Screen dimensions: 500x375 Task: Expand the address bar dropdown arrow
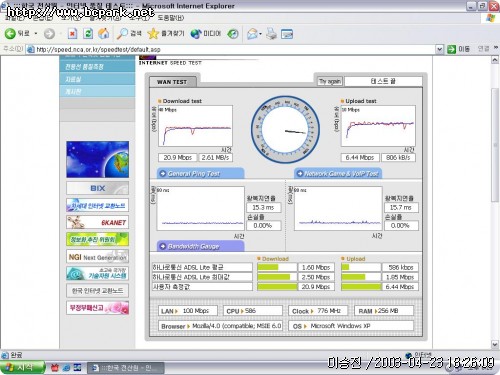[440, 49]
